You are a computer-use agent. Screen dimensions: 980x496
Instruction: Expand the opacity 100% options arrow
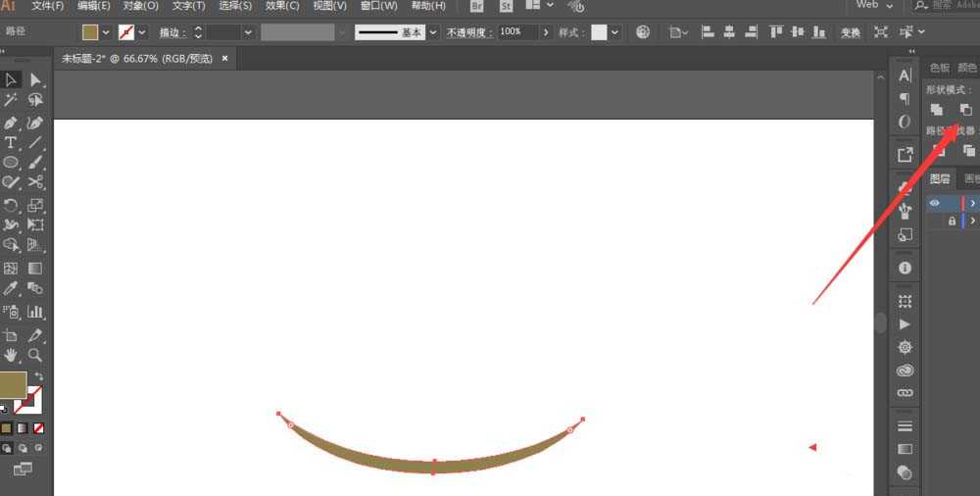(546, 32)
